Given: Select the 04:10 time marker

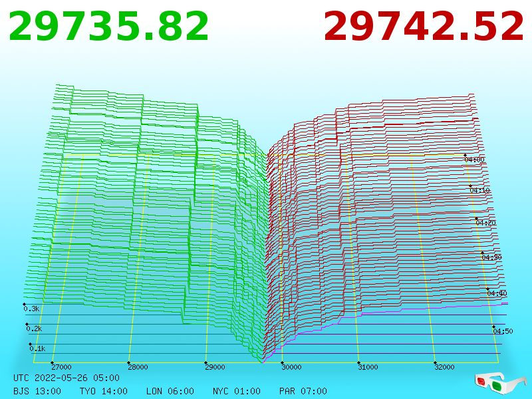Looking at the screenshot, I should point(479,190).
